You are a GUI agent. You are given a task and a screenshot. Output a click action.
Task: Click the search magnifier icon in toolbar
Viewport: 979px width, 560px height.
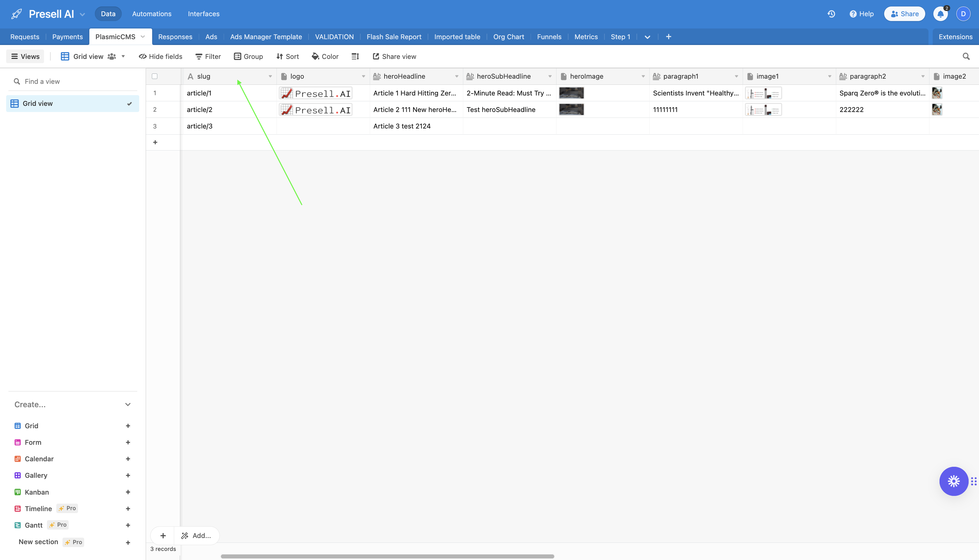coord(966,57)
